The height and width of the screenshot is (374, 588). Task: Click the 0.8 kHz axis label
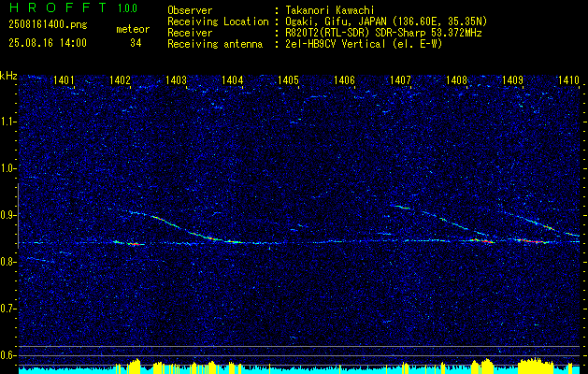point(8,262)
